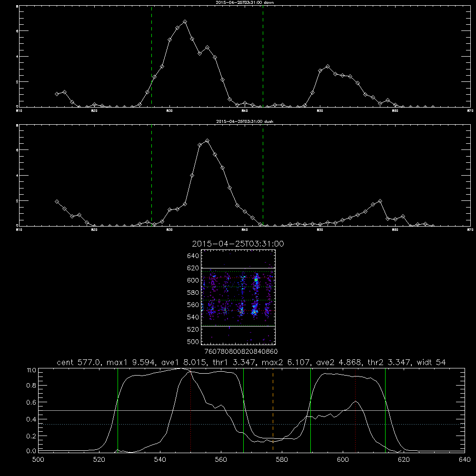Click the green vertical line near 526
The width and height of the screenshot is (476, 476).
click(x=118, y=410)
